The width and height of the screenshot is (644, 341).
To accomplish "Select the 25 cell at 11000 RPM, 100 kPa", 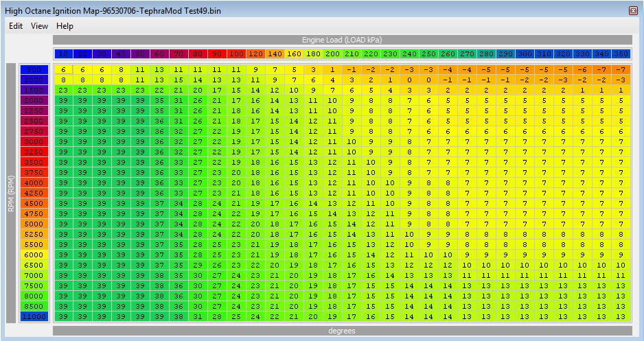I will point(236,316).
